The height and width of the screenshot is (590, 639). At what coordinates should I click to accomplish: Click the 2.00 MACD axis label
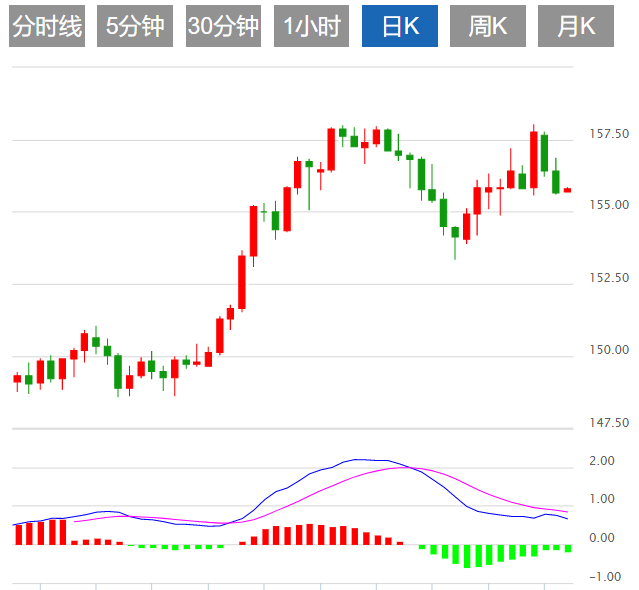(602, 461)
